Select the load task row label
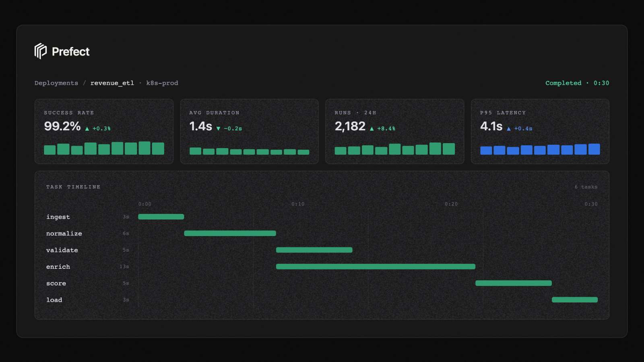Image resolution: width=644 pixels, height=362 pixels. (x=54, y=300)
